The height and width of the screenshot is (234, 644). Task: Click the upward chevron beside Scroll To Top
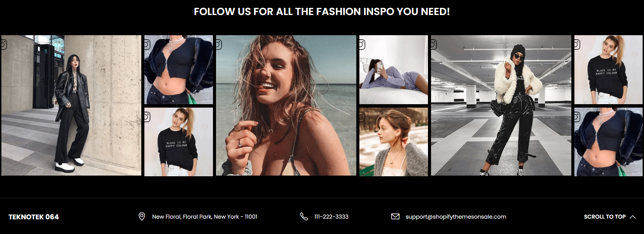(x=633, y=217)
